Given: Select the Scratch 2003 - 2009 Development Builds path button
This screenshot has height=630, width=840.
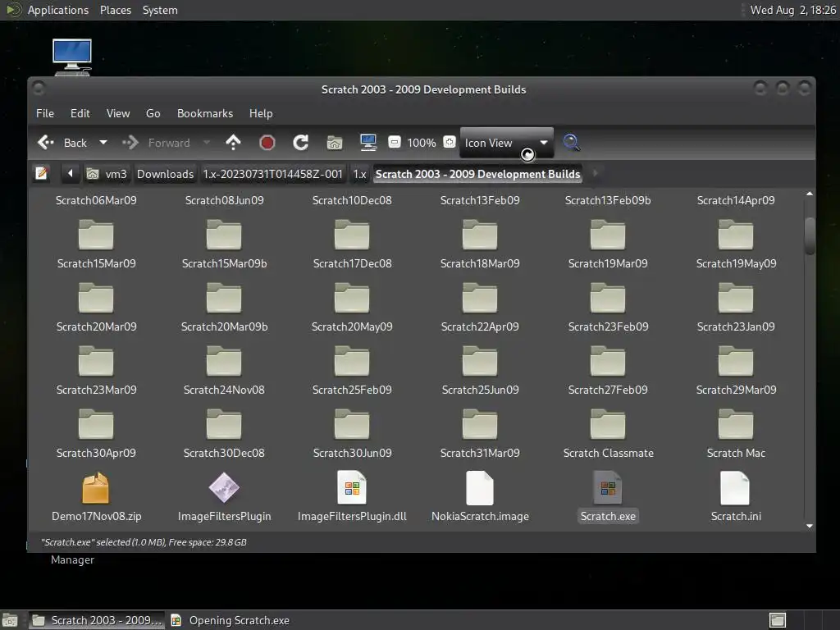Looking at the screenshot, I should (x=477, y=174).
